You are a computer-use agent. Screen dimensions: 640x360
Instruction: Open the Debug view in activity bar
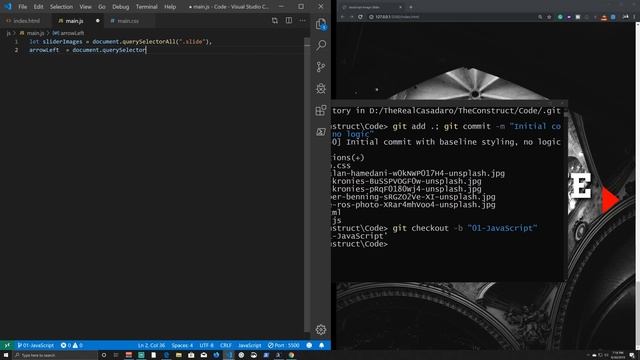321,89
